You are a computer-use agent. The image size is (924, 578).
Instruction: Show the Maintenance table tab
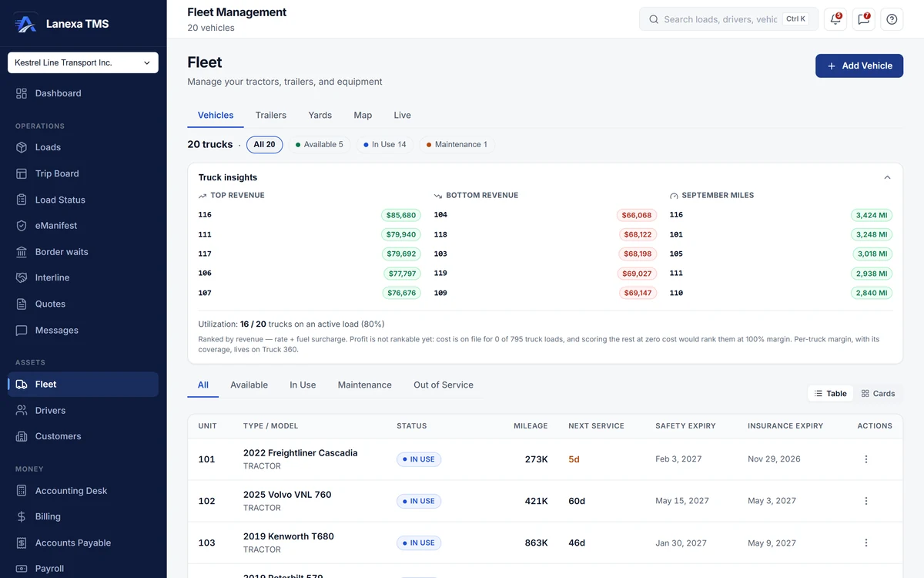tap(365, 385)
